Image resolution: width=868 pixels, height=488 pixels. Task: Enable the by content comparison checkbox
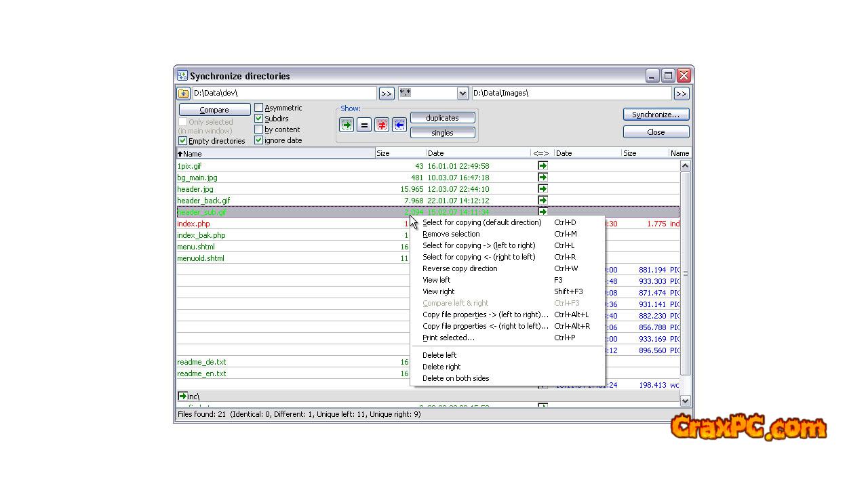tap(259, 129)
